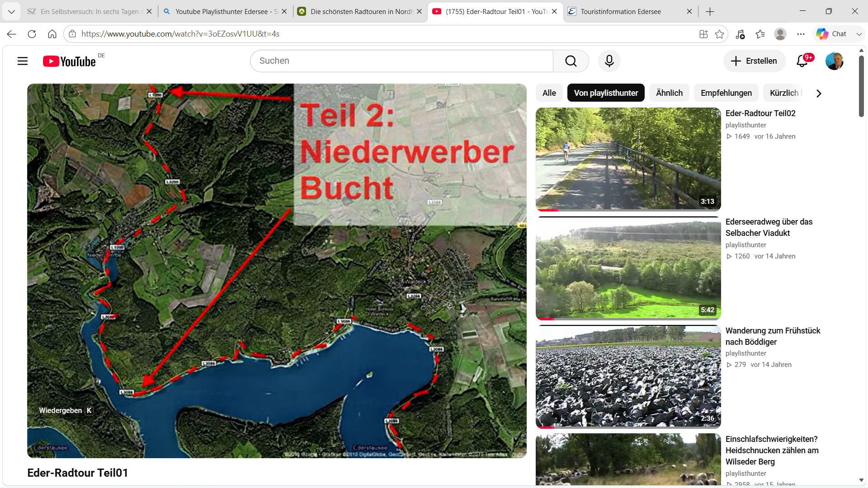Open Wanderung zum Frühstück nach Böddiger title
This screenshot has height=488, width=868.
(x=773, y=336)
